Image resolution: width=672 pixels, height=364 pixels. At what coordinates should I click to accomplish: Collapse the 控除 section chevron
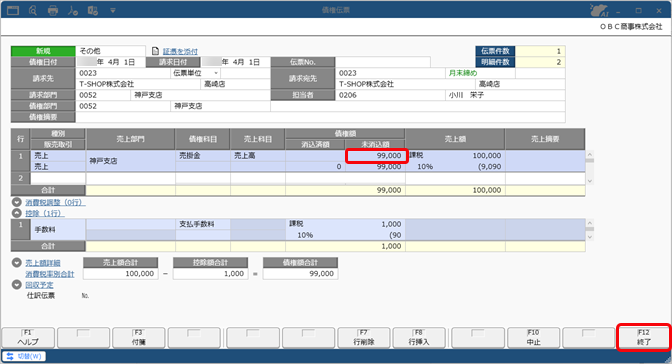pos(17,213)
